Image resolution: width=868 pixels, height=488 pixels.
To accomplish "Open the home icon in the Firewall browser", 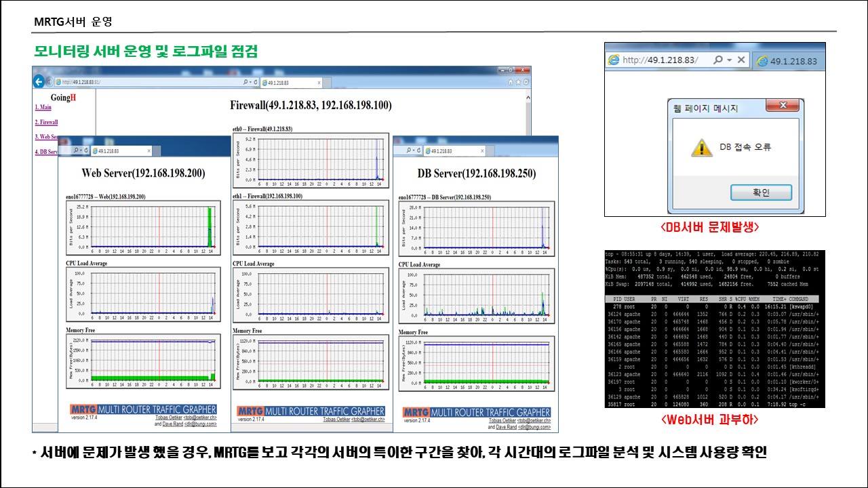I will (509, 82).
